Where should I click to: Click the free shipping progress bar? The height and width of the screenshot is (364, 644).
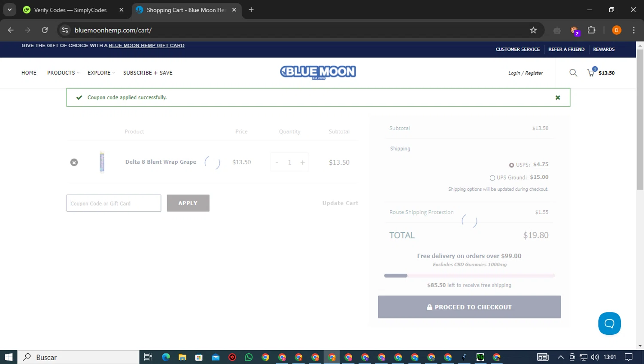[469, 275]
